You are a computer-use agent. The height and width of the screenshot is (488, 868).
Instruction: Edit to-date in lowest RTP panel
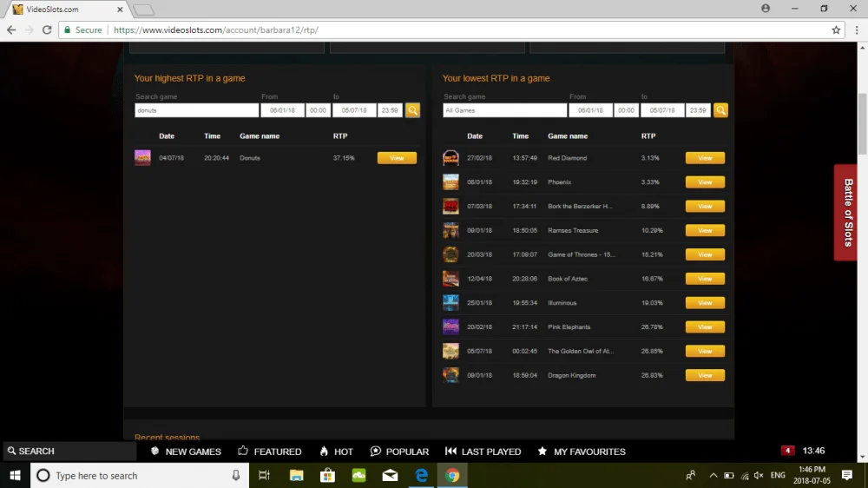pos(662,110)
